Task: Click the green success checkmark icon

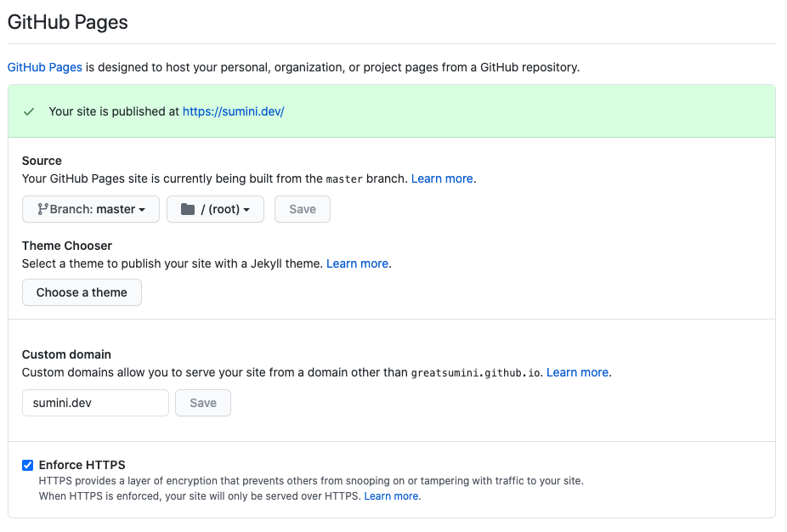Action: pos(29,111)
